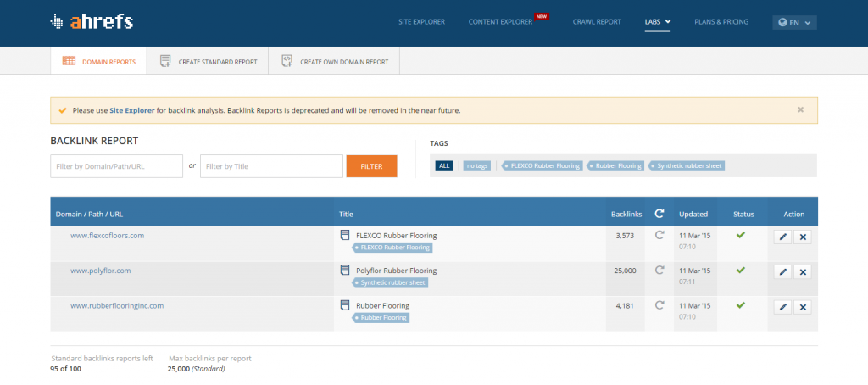
Task: Switch to Create Standard Report tab
Action: tap(208, 61)
